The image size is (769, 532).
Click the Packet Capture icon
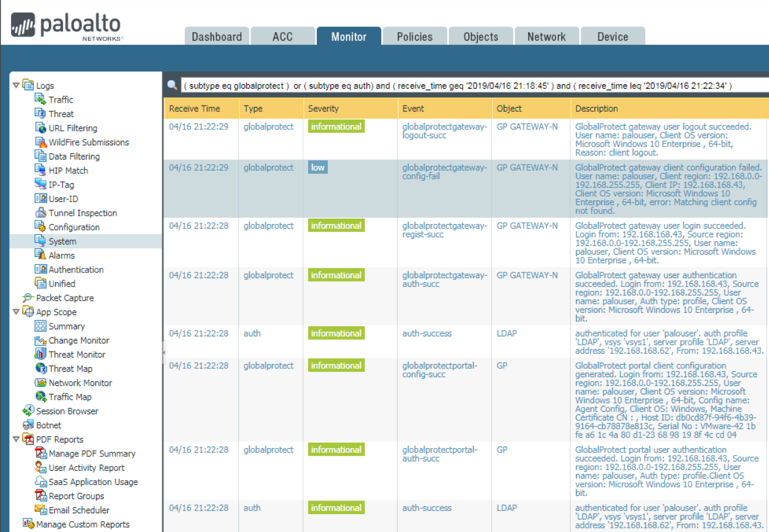pos(28,297)
